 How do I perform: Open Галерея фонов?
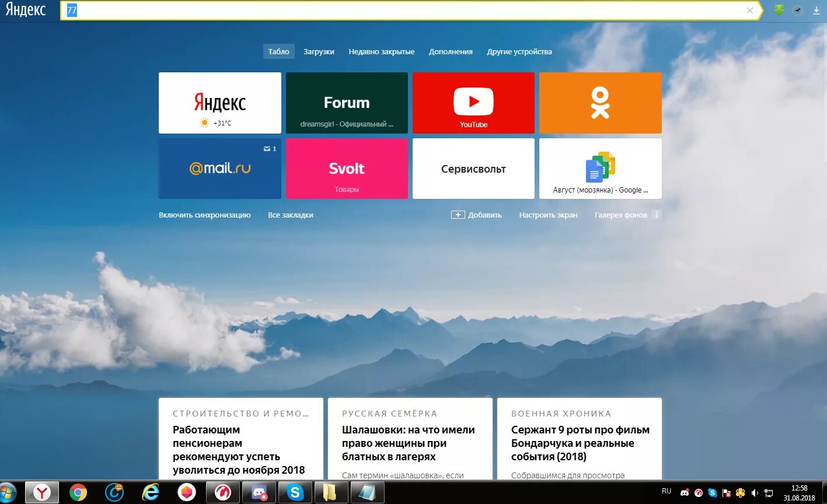(x=621, y=215)
